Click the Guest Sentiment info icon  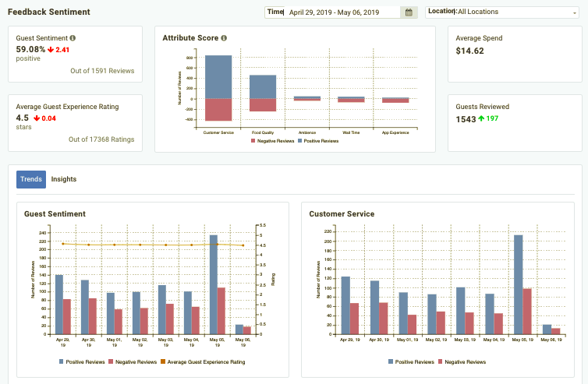[x=73, y=38]
